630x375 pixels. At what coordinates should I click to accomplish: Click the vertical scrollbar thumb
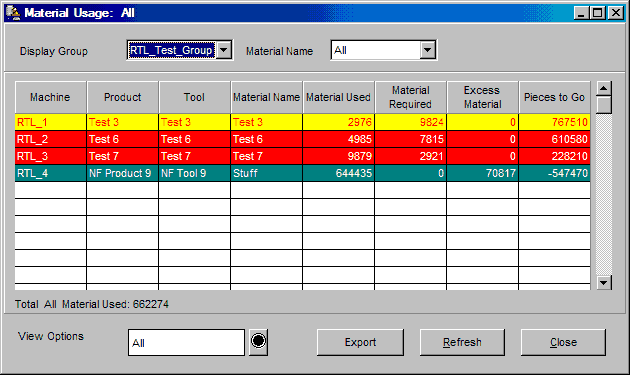pyautogui.click(x=604, y=105)
